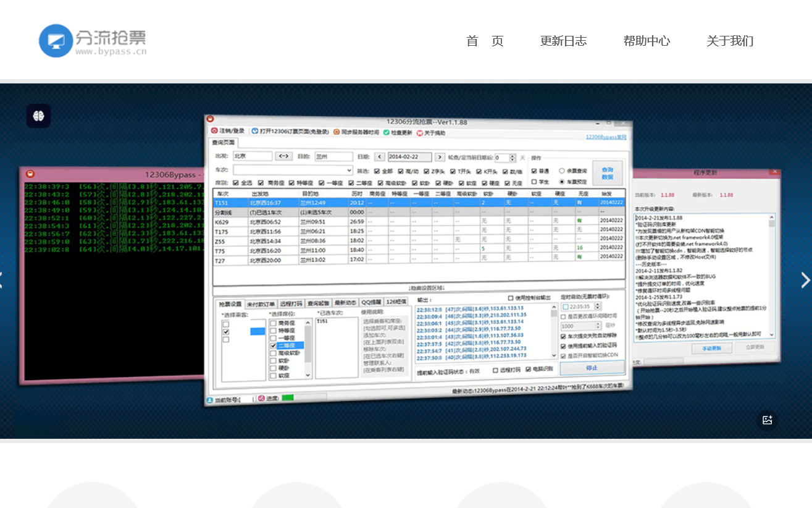
Task: Click the 停止 button
Action: click(x=592, y=368)
